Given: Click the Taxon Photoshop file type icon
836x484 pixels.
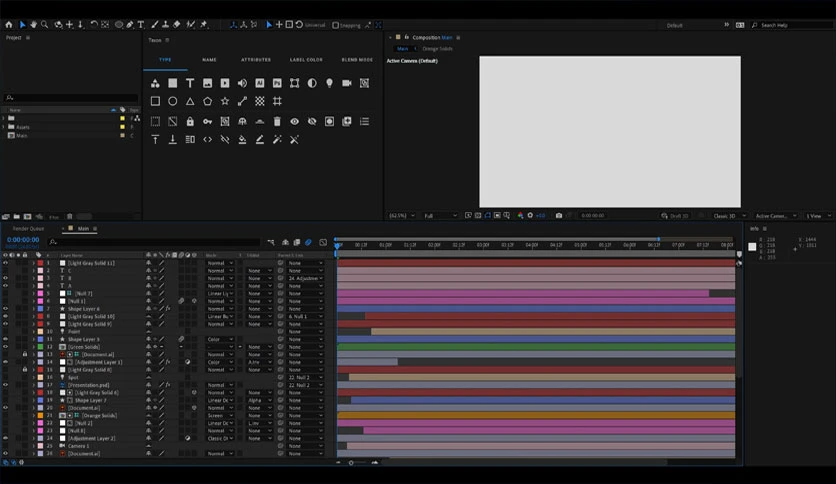Looking at the screenshot, I should [277, 83].
